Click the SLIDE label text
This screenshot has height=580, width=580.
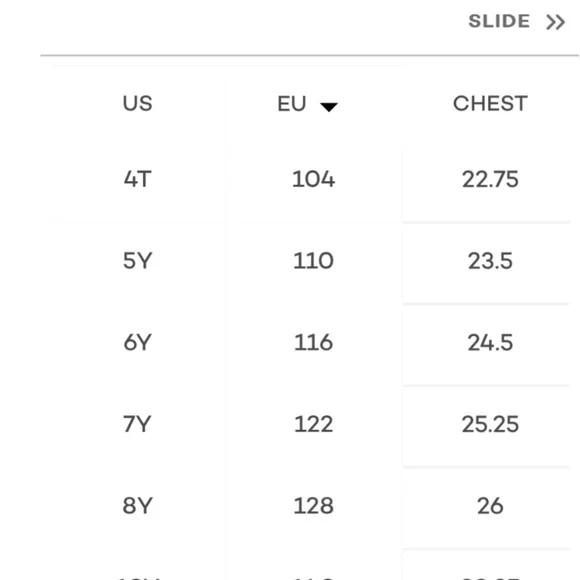tap(499, 21)
